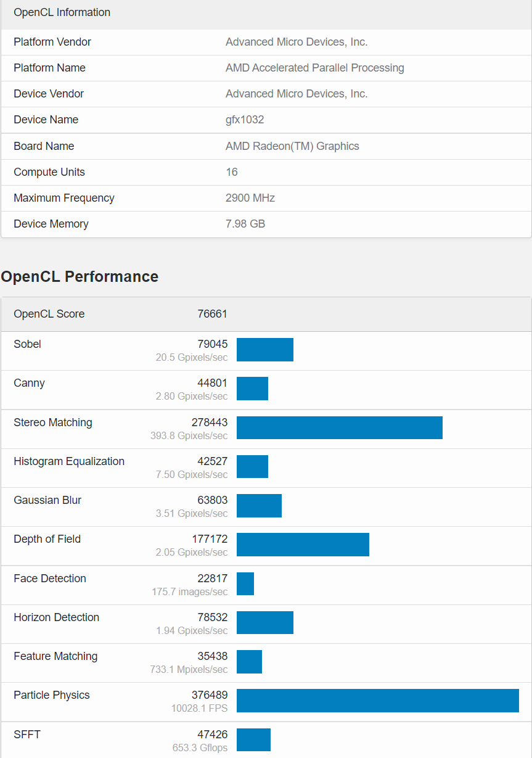Select the Device Name value gfx1032
Image resolution: width=532 pixels, height=758 pixels.
(245, 120)
